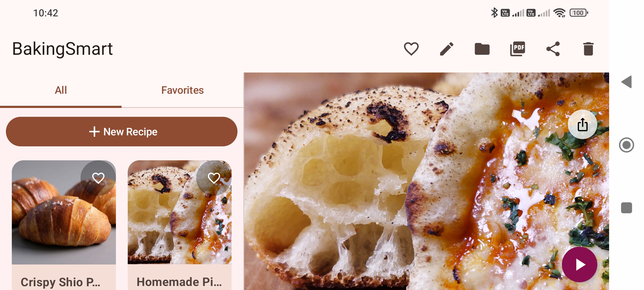This screenshot has width=644, height=290.
Task: Open the Homemade Pizza card thumbnail
Action: (x=180, y=212)
